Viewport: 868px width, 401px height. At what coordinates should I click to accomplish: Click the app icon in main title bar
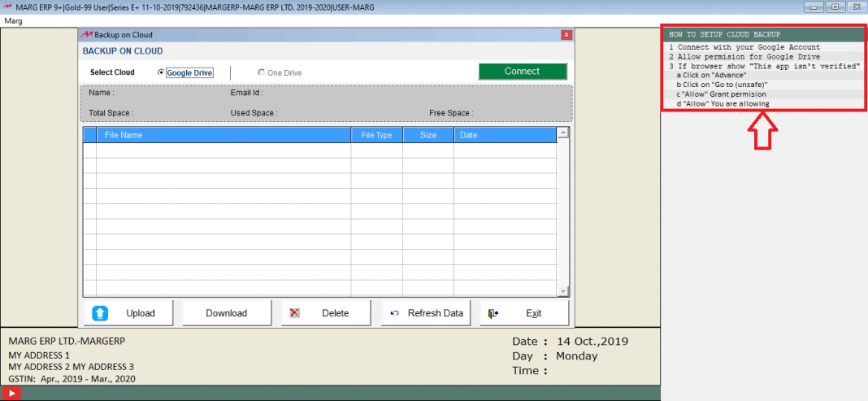(x=7, y=7)
